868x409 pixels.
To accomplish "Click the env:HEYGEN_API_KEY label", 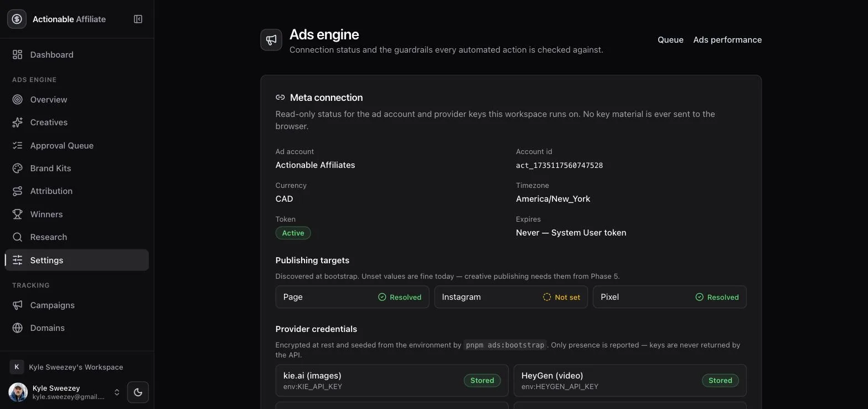I will (560, 386).
